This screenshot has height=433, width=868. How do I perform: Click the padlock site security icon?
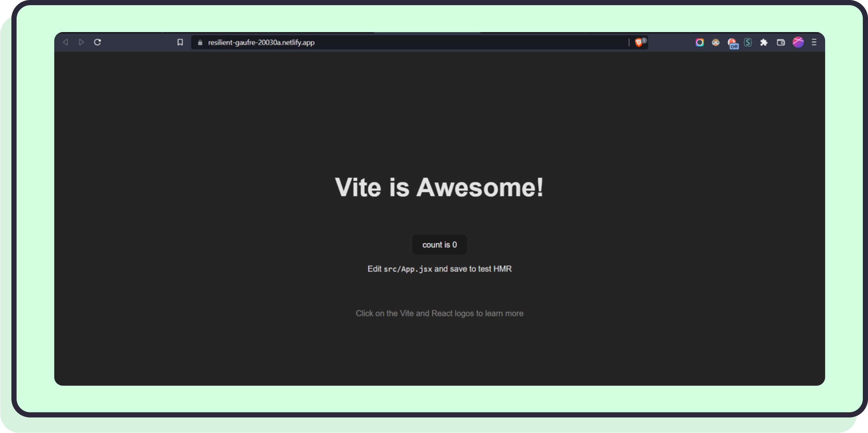pos(200,42)
